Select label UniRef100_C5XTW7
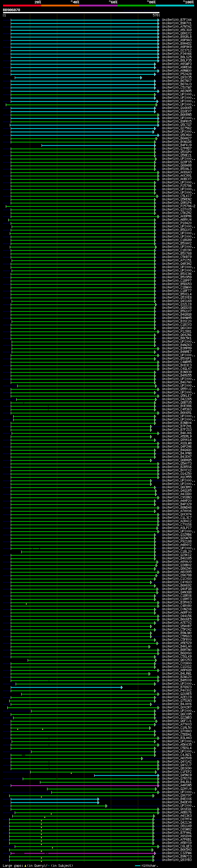 point(176,88)
